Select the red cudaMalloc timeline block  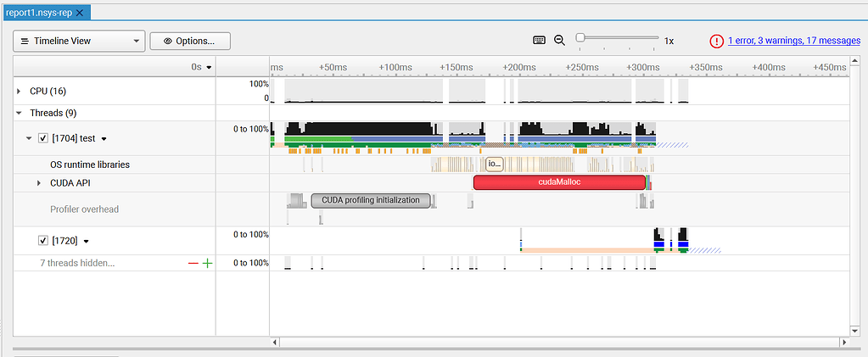559,181
